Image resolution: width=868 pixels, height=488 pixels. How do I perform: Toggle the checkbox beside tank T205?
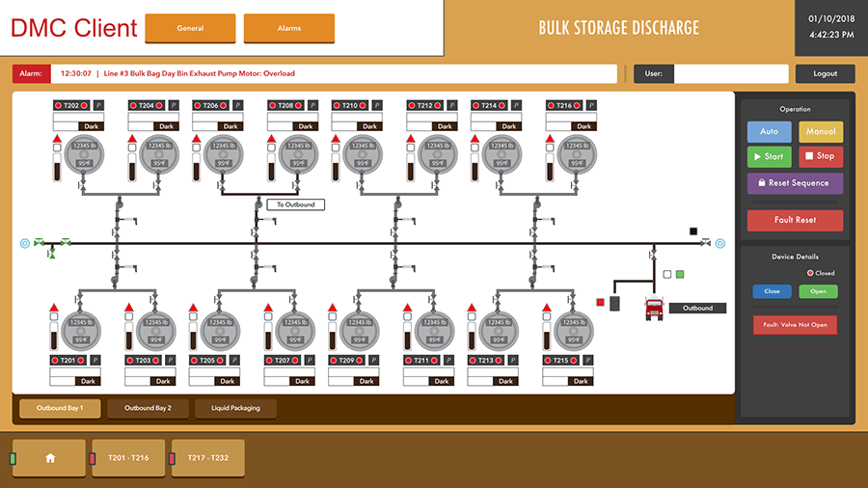click(x=193, y=316)
